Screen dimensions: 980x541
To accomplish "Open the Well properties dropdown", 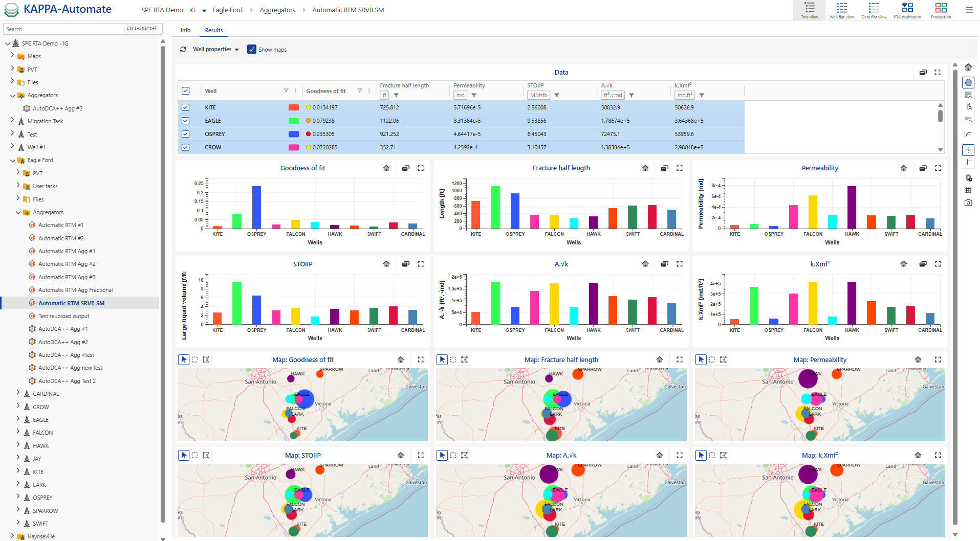I will pos(216,50).
